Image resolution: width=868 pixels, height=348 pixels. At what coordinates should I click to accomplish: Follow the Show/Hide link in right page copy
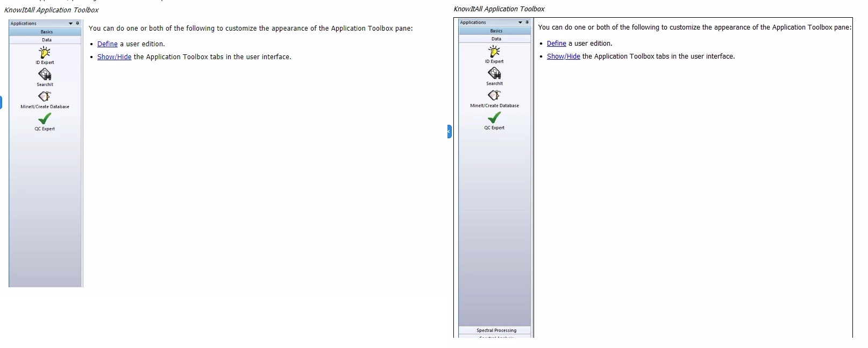click(x=564, y=56)
